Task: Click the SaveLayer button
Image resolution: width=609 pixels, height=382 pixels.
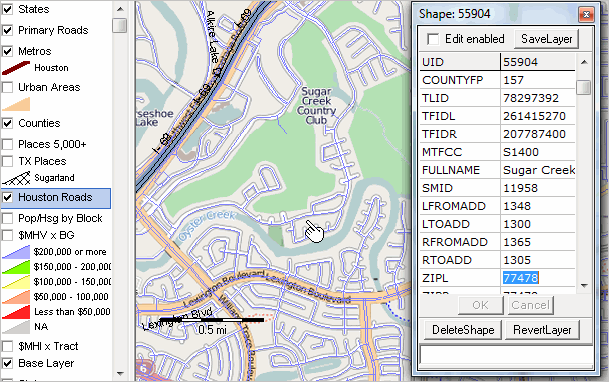Action: (x=546, y=39)
